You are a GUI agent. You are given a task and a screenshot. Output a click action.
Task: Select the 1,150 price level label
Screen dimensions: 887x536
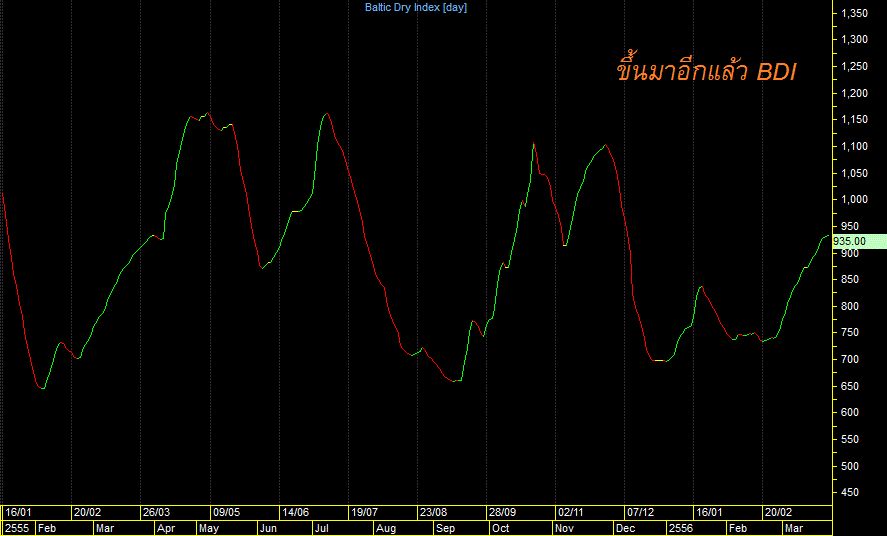854,119
